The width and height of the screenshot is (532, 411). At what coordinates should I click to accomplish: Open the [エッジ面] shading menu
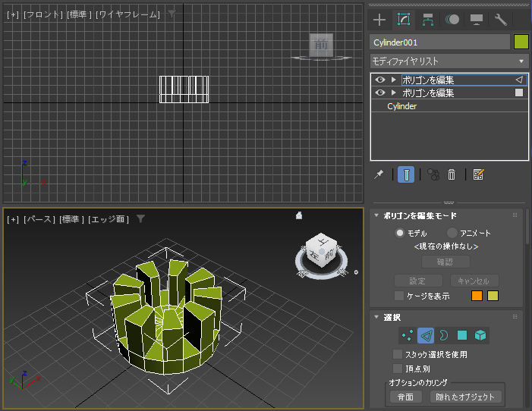click(109, 219)
